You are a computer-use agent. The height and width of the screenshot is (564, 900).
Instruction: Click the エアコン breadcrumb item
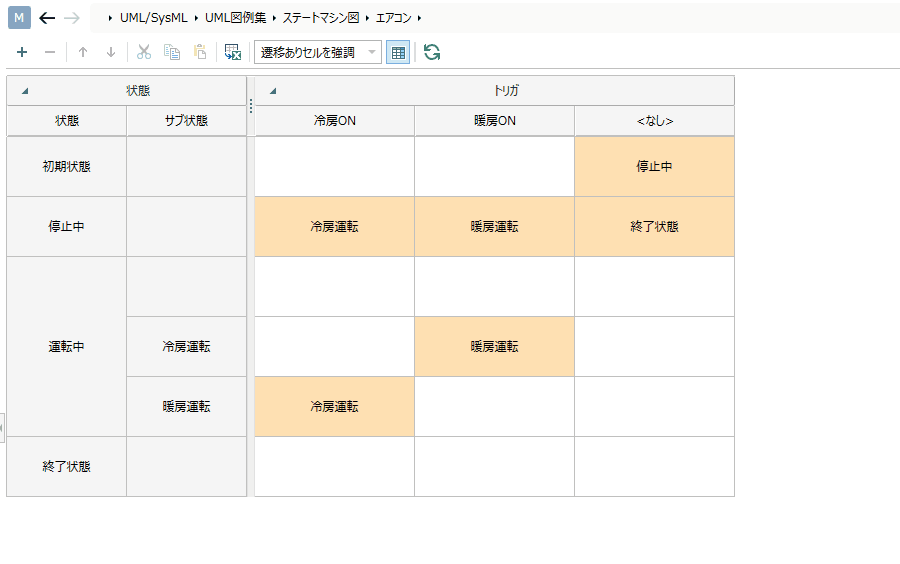pos(393,18)
